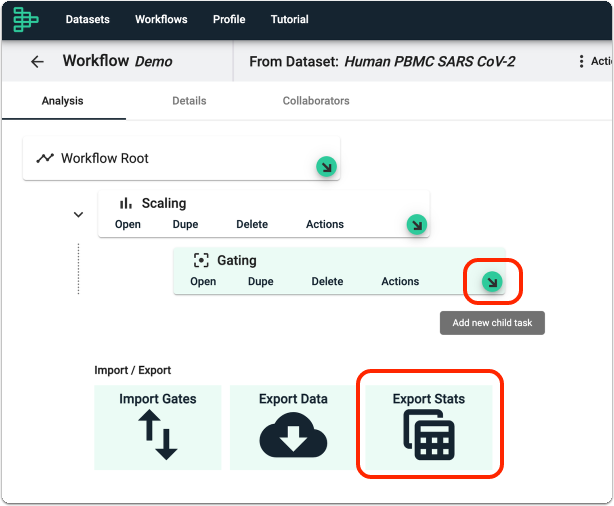This screenshot has height=506, width=614.
Task: Select the Gating task title
Action: pos(237,260)
